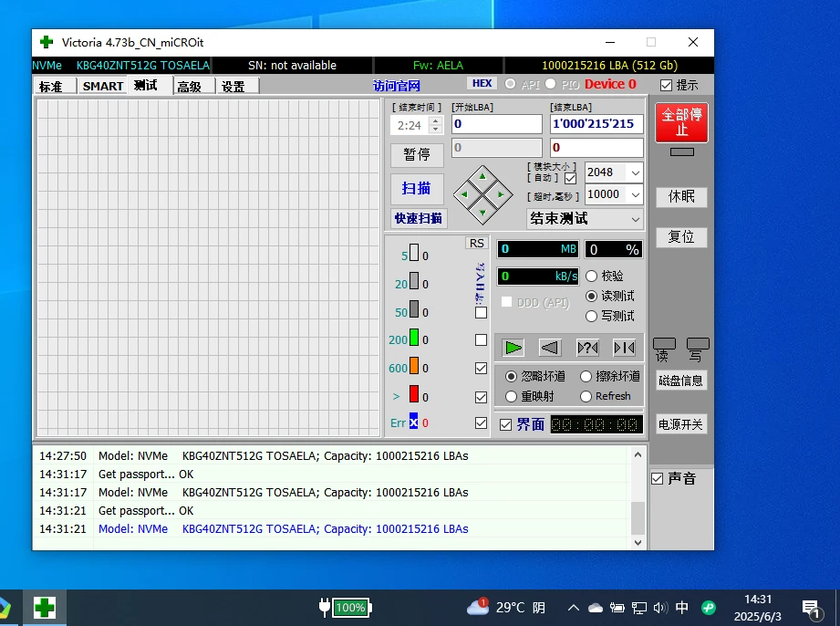Open Victoria from the taskbar icon
840x626 pixels.
click(45, 608)
